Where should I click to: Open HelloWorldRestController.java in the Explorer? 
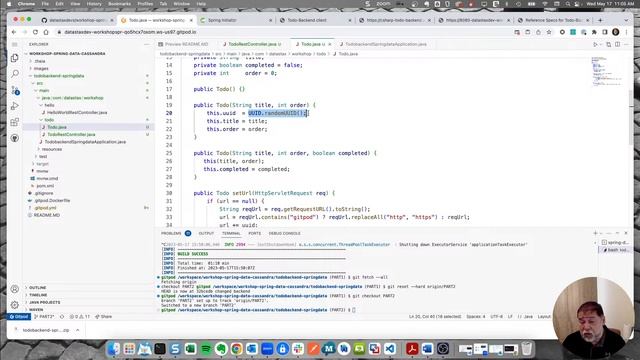77,113
